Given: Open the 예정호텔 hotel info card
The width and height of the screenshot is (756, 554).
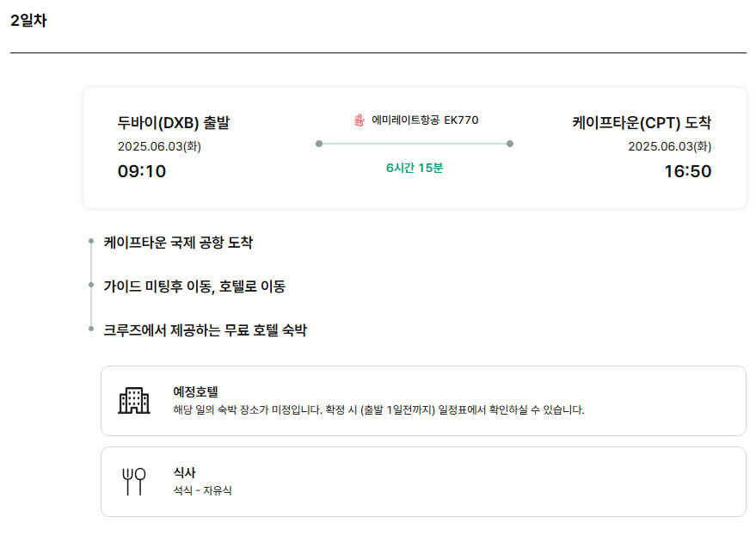Looking at the screenshot, I should [423, 401].
